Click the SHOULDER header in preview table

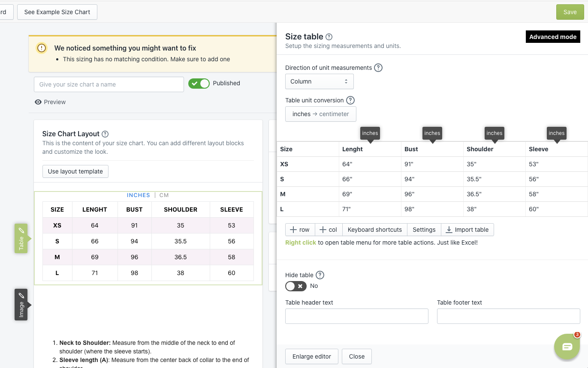click(x=181, y=209)
